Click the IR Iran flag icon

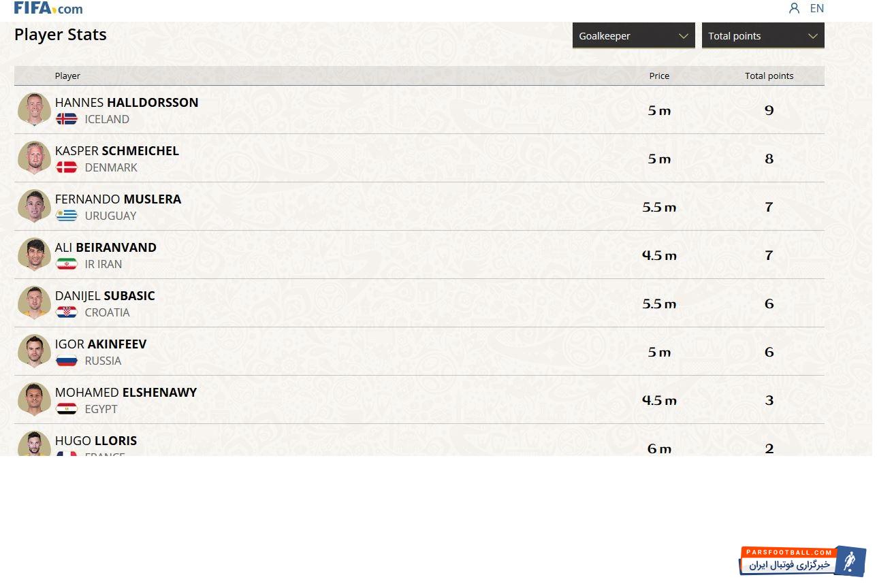tap(67, 264)
